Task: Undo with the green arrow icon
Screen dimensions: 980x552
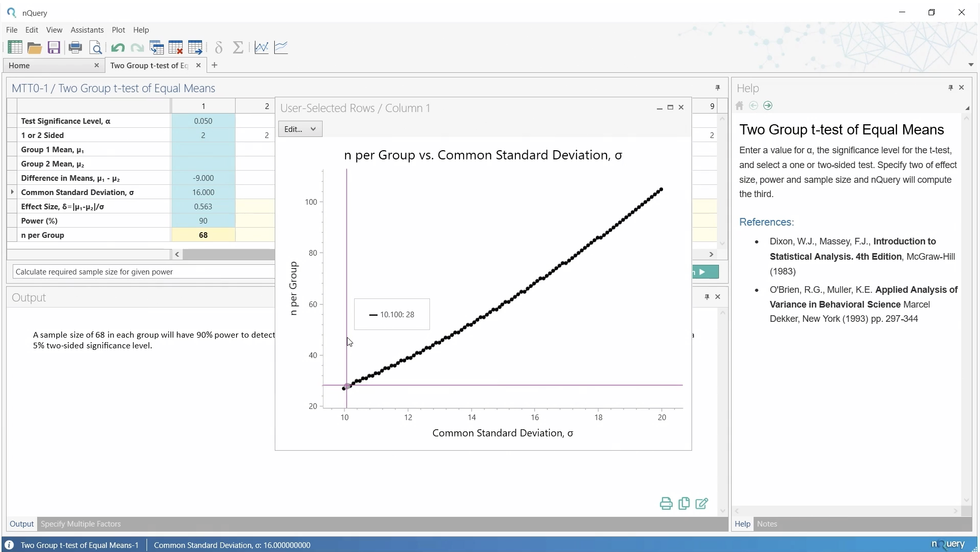Action: coord(118,48)
